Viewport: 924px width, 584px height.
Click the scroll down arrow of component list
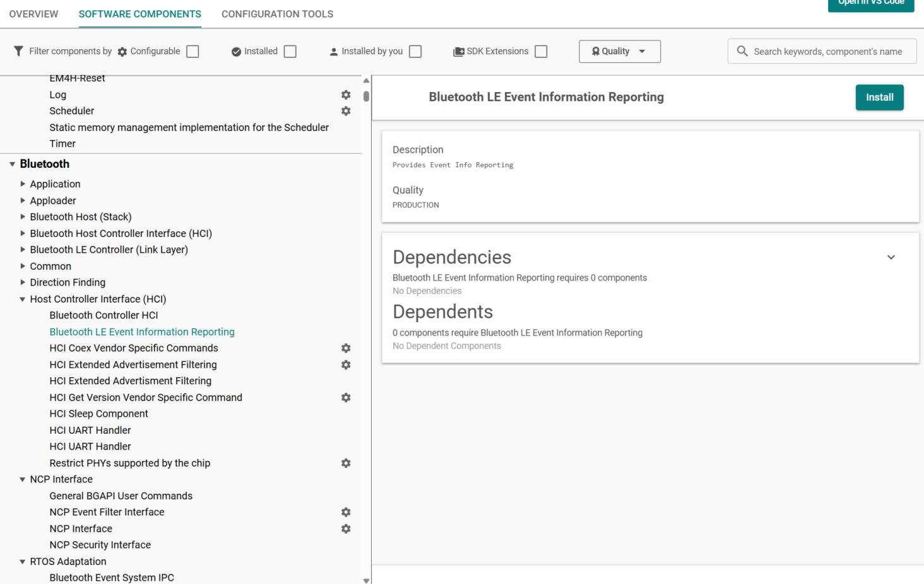(x=366, y=580)
